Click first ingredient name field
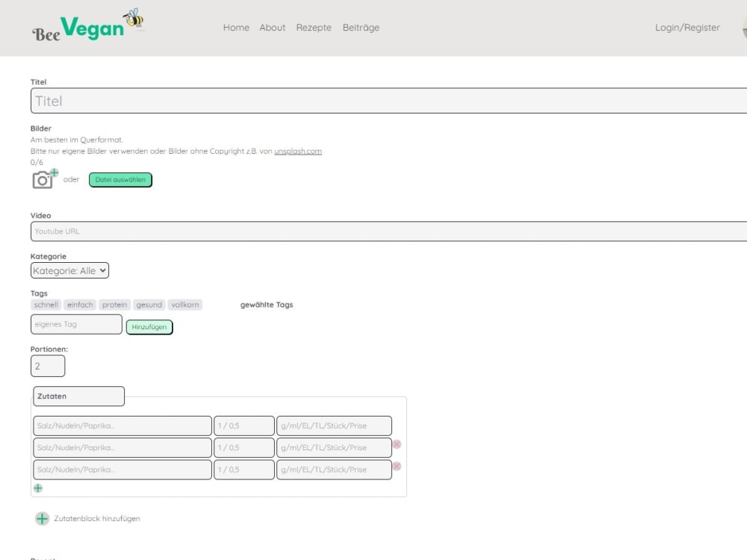The width and height of the screenshot is (747, 560). tap(123, 426)
